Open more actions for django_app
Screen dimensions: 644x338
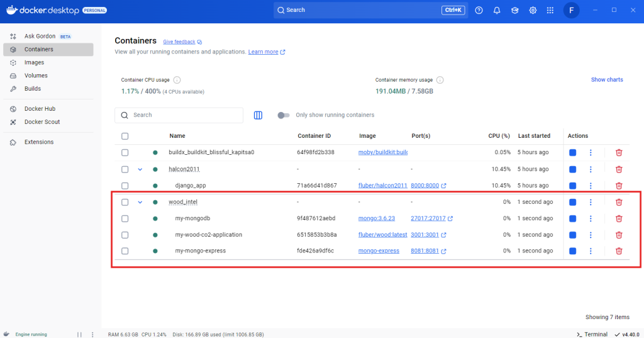point(591,186)
